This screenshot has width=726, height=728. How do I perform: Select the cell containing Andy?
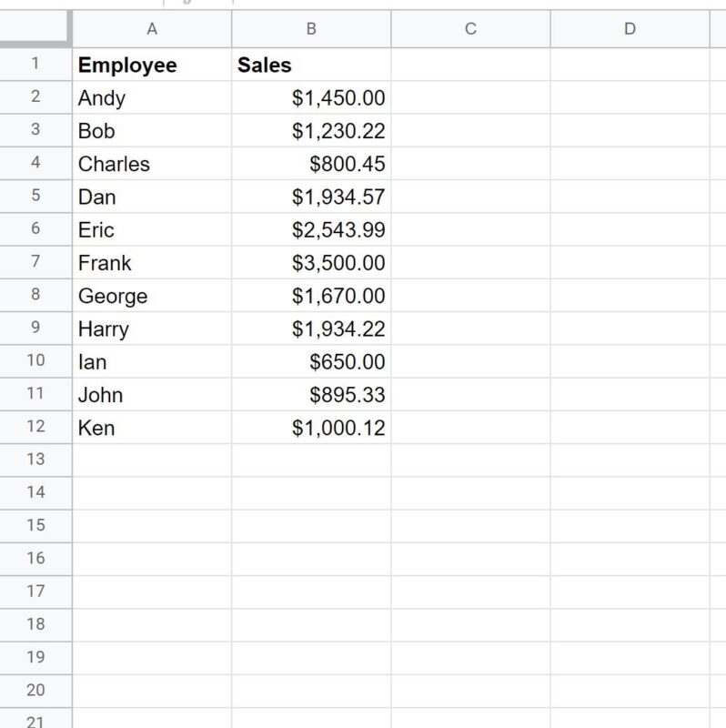(152, 97)
